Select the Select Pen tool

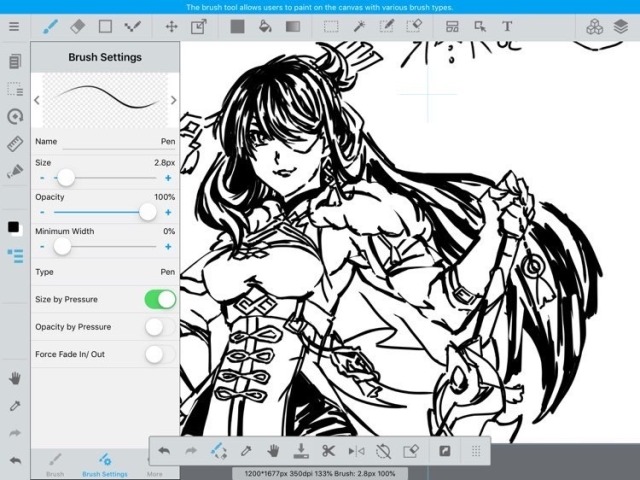tap(386, 27)
